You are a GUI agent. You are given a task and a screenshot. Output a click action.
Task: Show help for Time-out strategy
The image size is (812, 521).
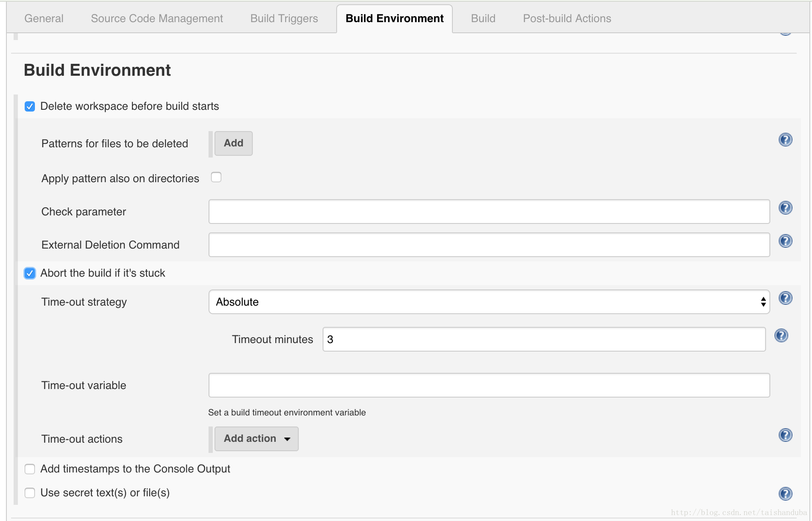(785, 298)
